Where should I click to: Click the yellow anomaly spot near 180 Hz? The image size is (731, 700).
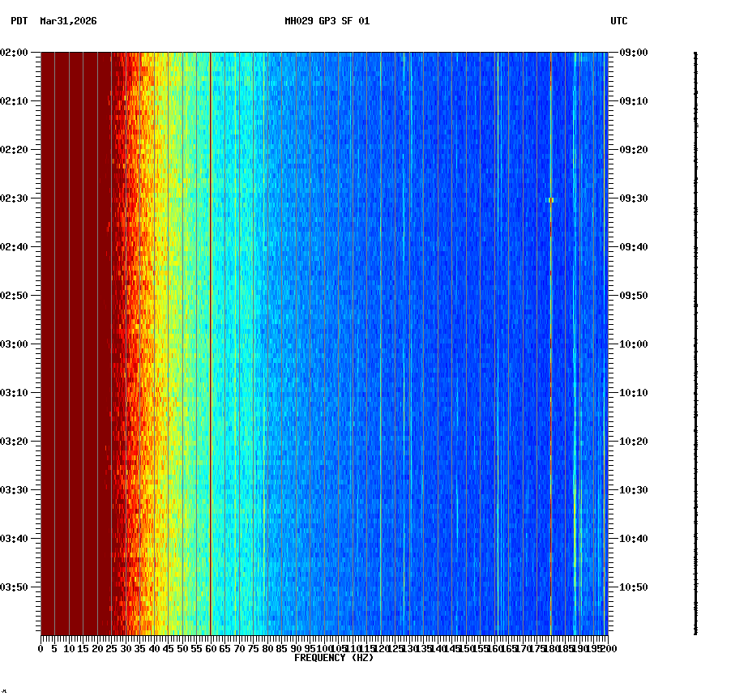[x=552, y=198]
